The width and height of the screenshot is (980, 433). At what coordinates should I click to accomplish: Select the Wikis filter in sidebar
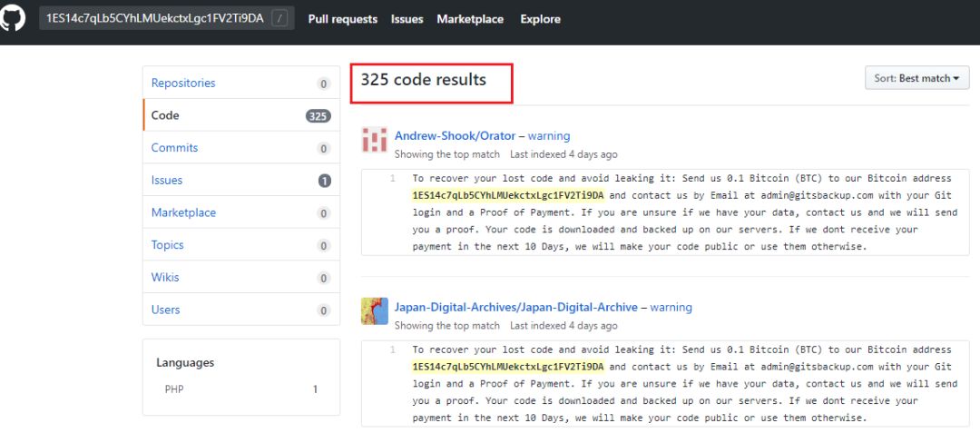[x=241, y=278]
